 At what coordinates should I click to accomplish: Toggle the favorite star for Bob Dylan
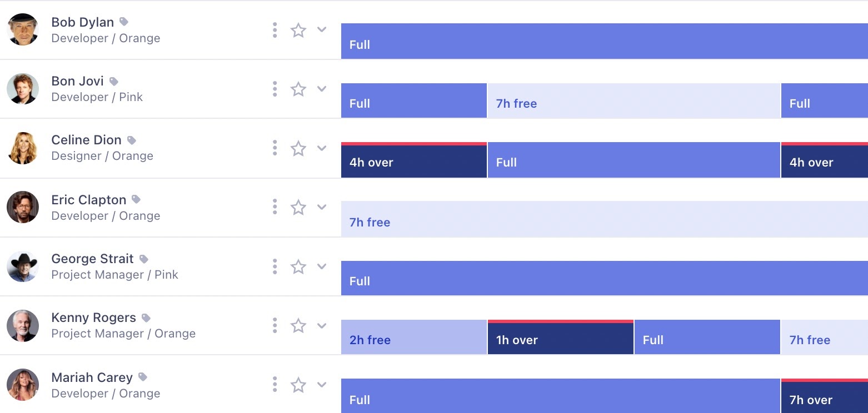tap(298, 30)
